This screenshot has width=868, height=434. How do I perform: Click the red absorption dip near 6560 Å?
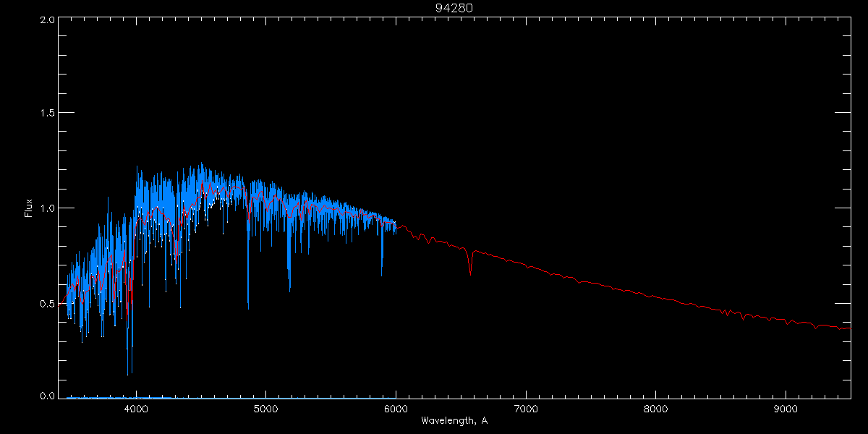click(471, 263)
